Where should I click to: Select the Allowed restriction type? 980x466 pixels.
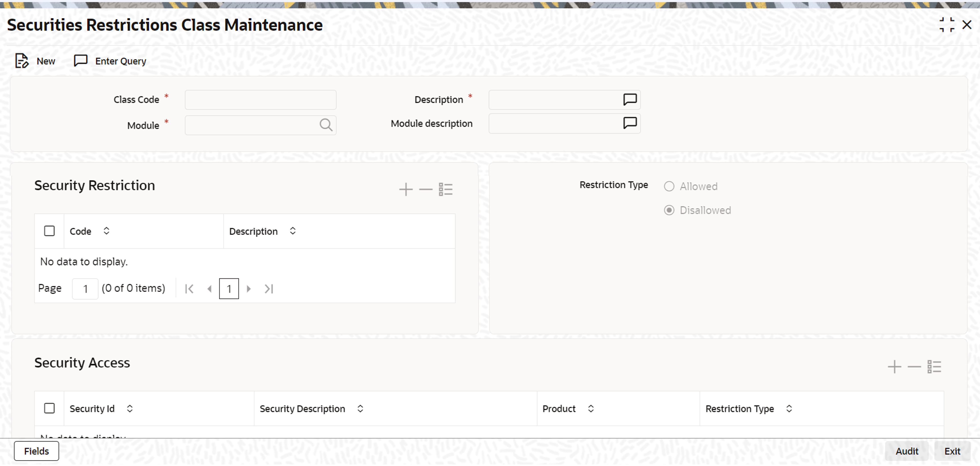click(x=669, y=187)
